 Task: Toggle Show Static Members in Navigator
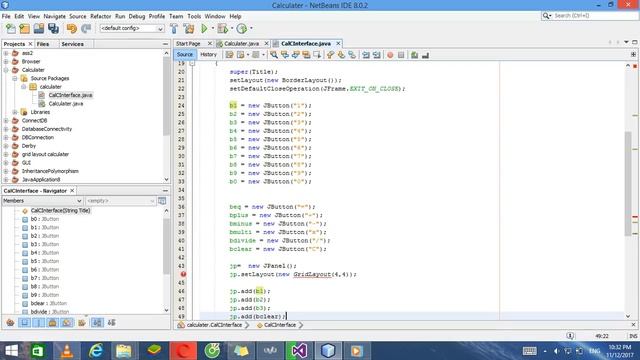[x=38, y=323]
